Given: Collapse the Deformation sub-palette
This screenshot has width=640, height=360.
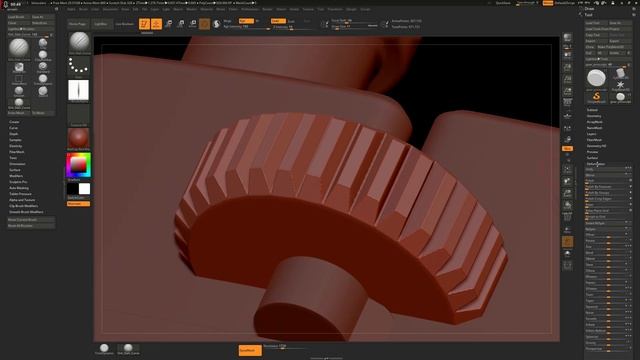Looking at the screenshot, I should click(x=596, y=164).
